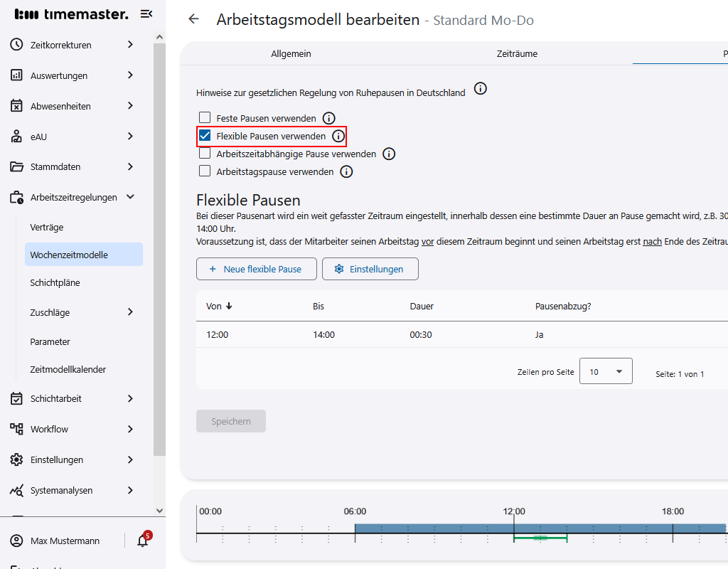Collapse the sidebar with the menu icon
Viewport: 728px width, 569px height.
[146, 14]
